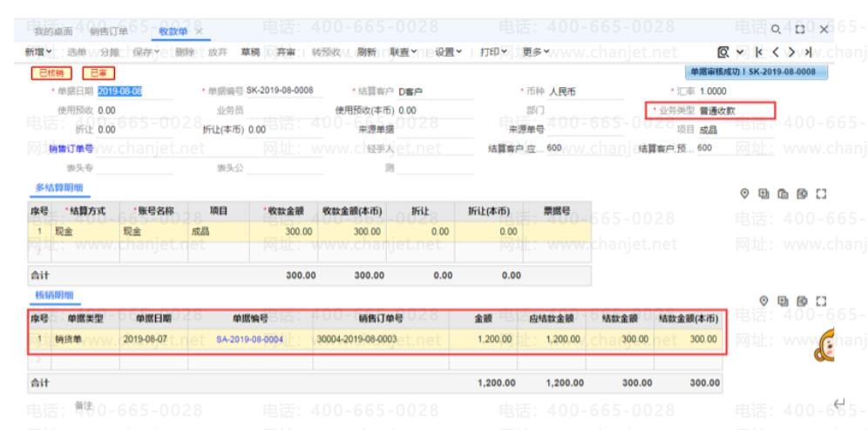
Task: Click the 币种 field 人民币
Action: coord(587,92)
